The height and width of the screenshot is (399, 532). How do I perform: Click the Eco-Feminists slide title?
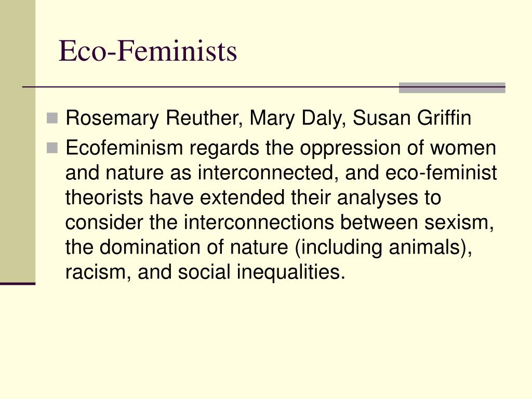pyautogui.click(x=148, y=51)
